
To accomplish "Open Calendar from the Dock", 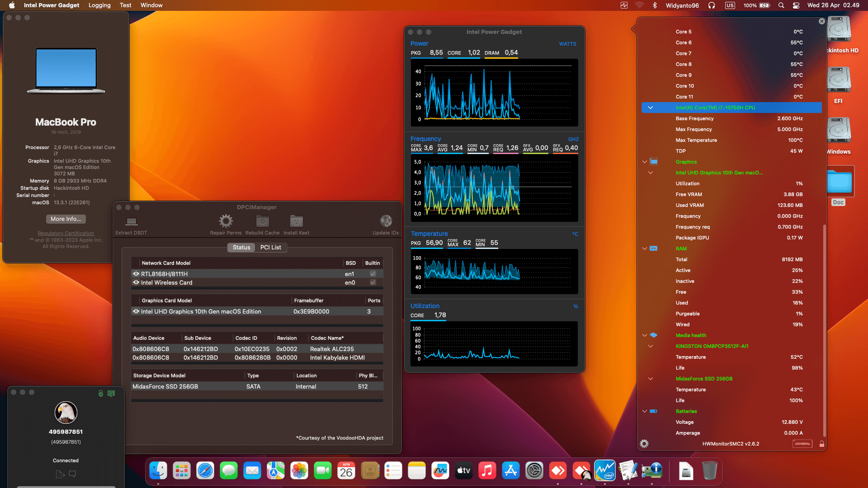I will (346, 471).
